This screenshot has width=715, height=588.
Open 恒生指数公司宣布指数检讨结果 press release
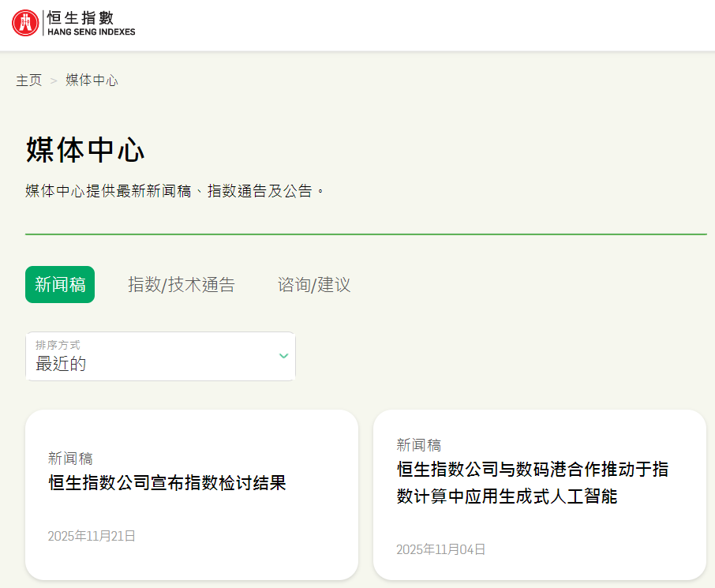pyautogui.click(x=167, y=483)
